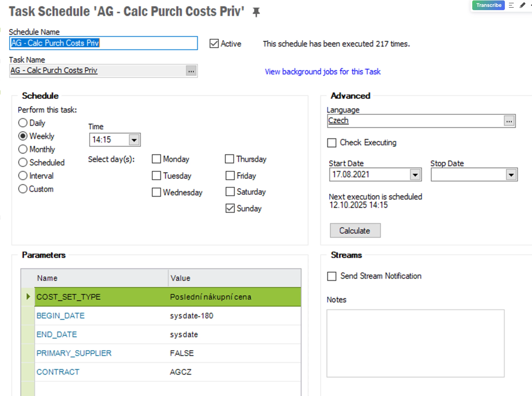Open View background jobs for this Task link
This screenshot has height=396, width=532.
point(323,72)
